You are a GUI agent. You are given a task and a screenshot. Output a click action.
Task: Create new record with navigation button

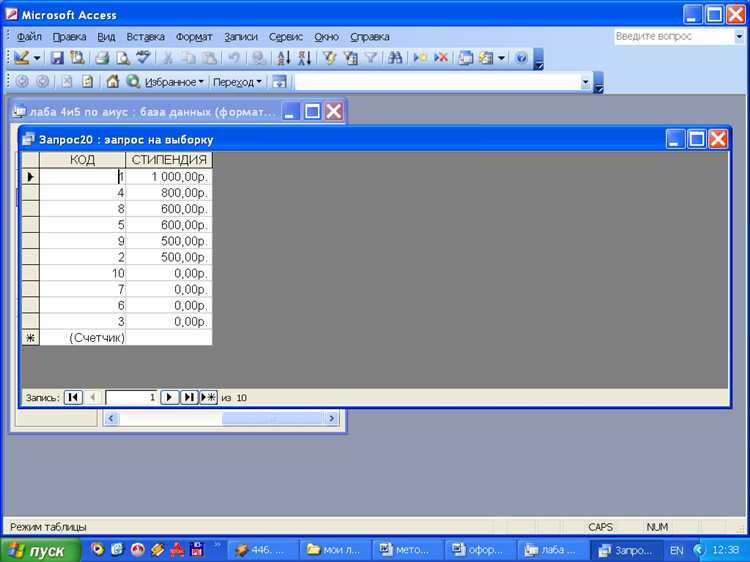point(209,397)
